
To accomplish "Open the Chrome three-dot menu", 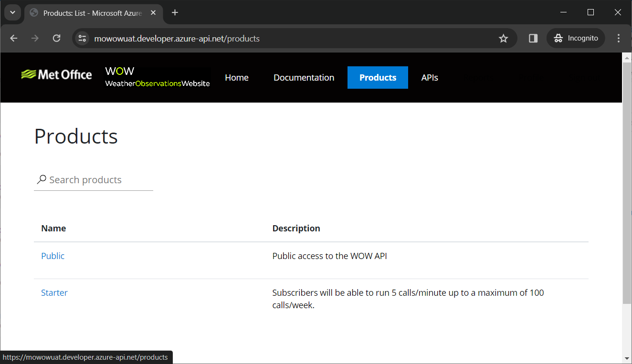I will (x=619, y=39).
